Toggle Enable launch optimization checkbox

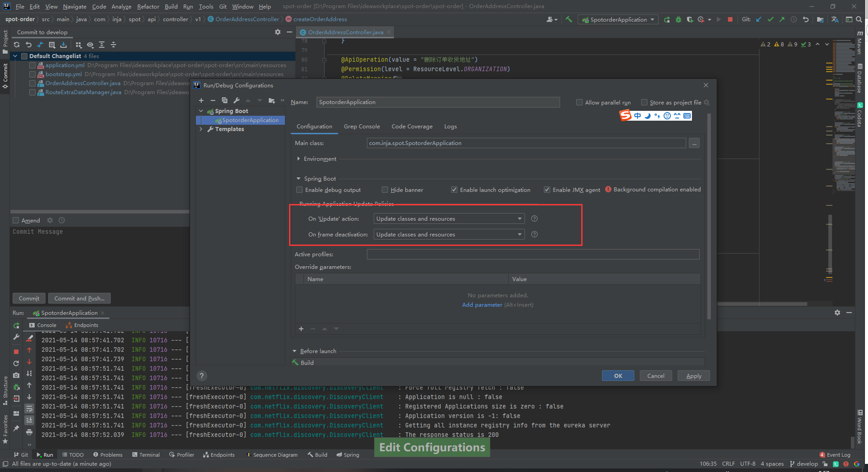tap(454, 190)
